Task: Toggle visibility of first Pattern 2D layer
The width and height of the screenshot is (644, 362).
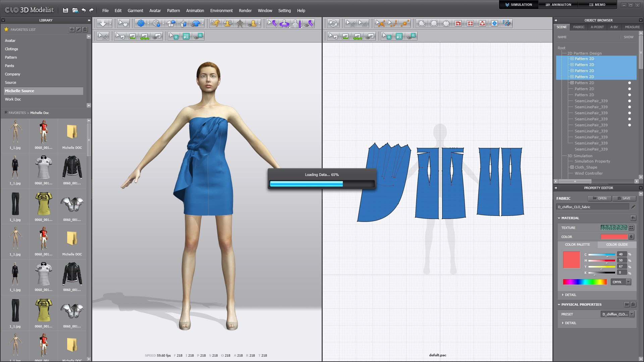Action: [x=629, y=58]
